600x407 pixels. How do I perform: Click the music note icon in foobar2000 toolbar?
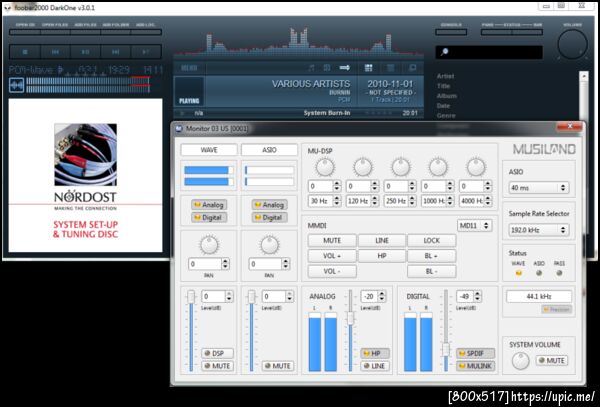pyautogui.click(x=311, y=68)
